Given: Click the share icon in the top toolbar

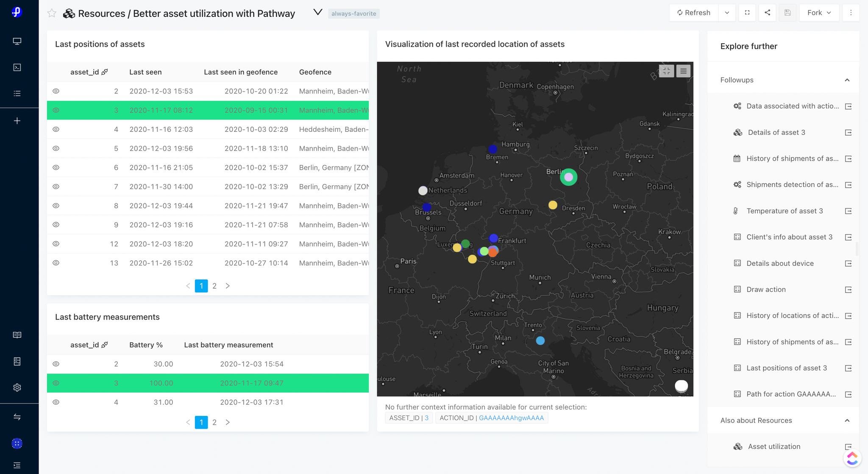Looking at the screenshot, I should [x=767, y=12].
